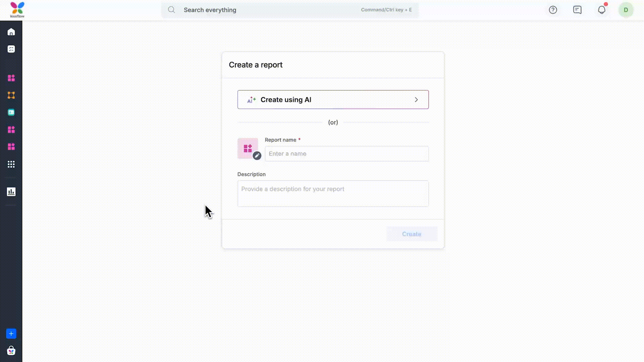This screenshot has width=644, height=362.
Task: Open the analytics bar chart icon
Action: point(11,192)
